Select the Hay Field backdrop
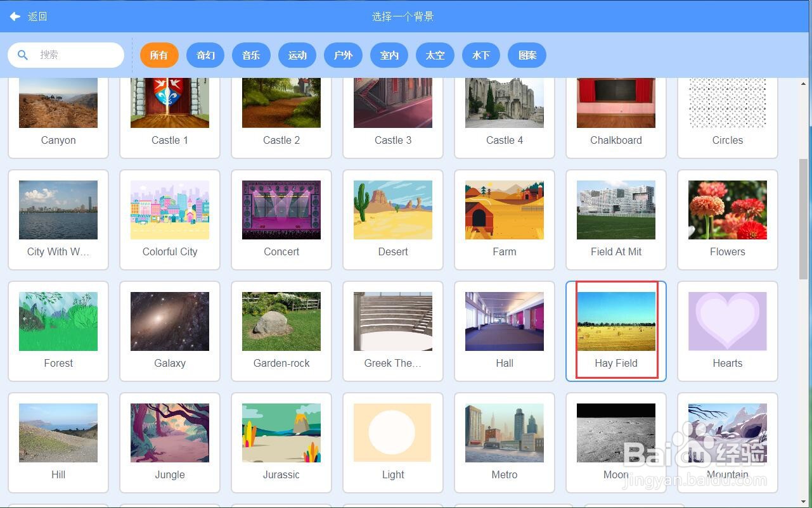This screenshot has width=812, height=508. (616, 331)
